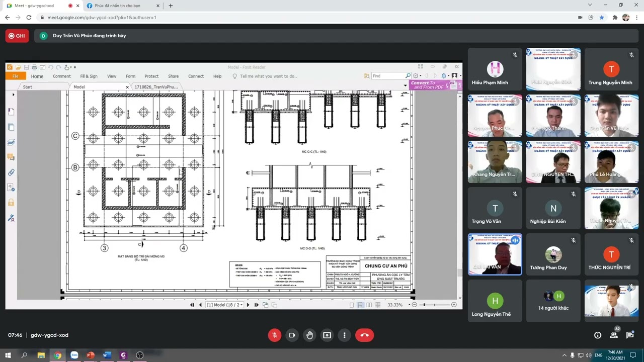
Task: Select single page view mode
Action: (351, 305)
